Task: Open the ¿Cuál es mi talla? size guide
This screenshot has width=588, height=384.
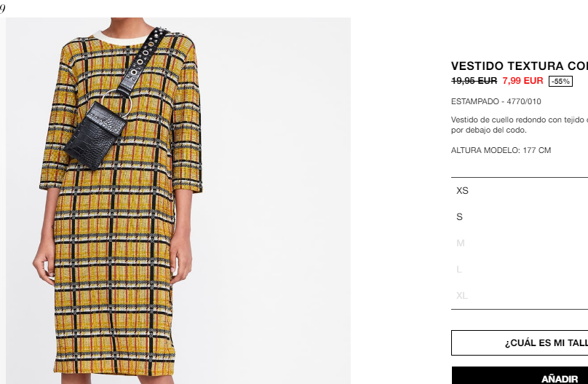Action: coord(520,342)
